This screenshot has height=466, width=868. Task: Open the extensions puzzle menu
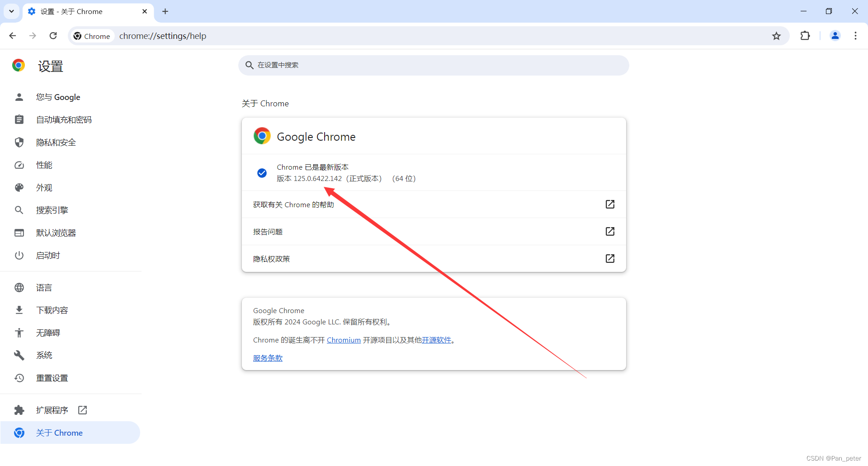[805, 36]
